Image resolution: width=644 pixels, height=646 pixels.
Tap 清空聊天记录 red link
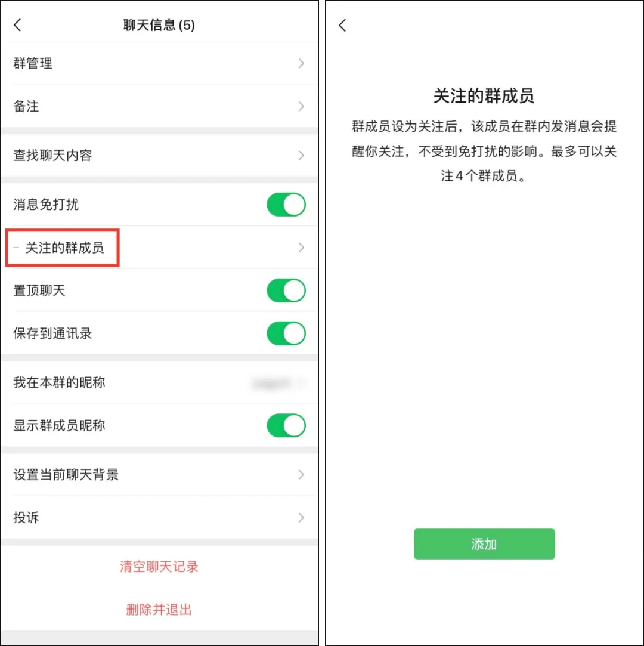click(x=159, y=567)
